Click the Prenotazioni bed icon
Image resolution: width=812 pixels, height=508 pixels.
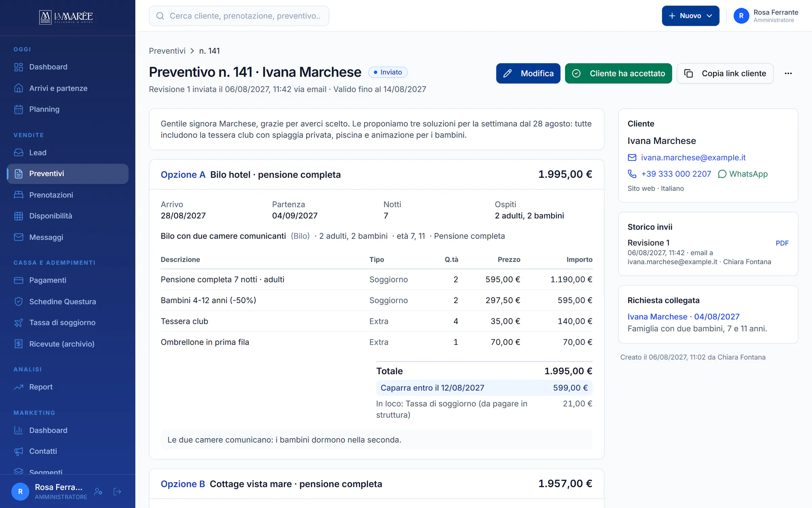point(19,195)
